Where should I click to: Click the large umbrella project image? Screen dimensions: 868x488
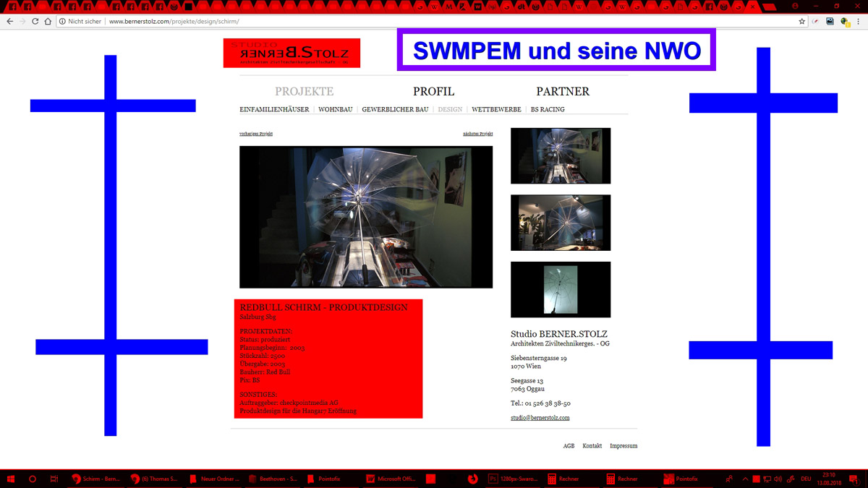coord(366,217)
